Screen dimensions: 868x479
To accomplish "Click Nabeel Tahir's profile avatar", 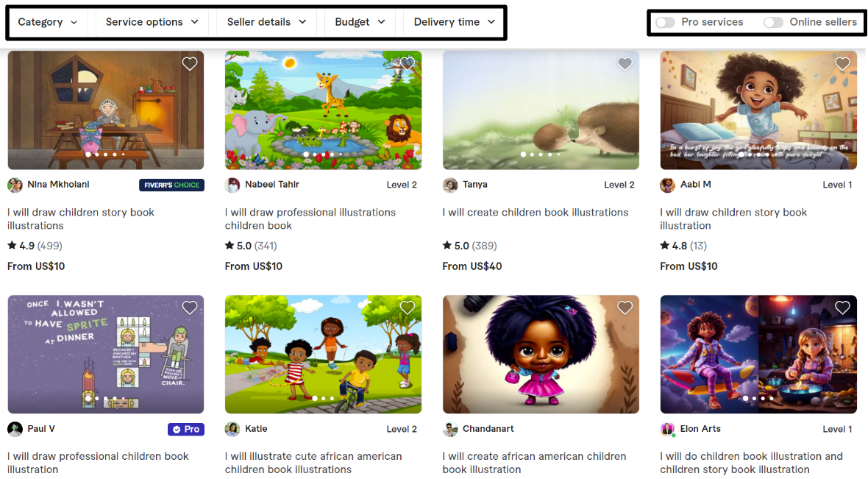I will click(x=232, y=185).
